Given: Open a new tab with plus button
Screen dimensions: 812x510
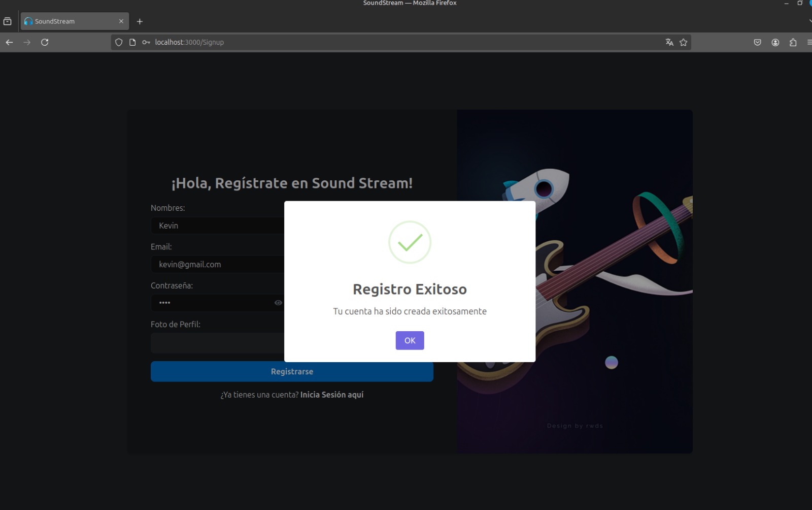Looking at the screenshot, I should (140, 21).
